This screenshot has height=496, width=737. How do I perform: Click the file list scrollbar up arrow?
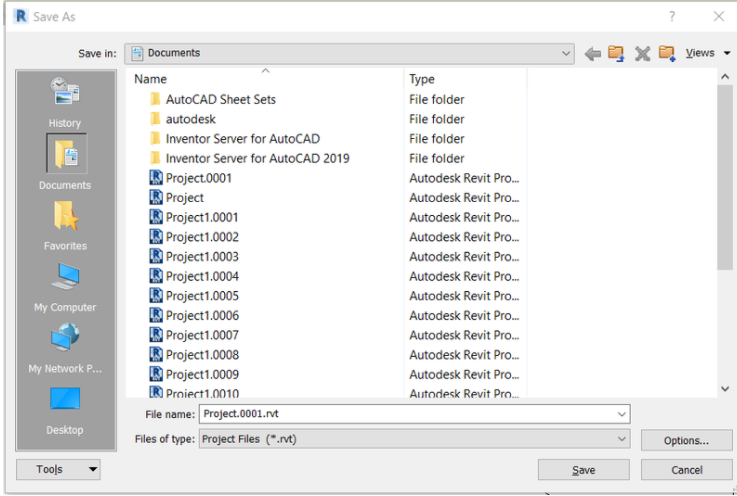click(725, 76)
